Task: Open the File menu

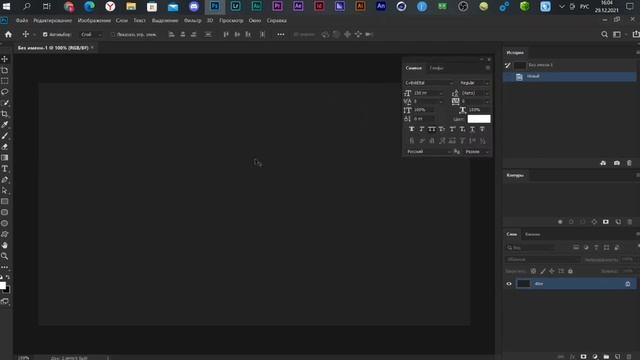Action: 22,20
